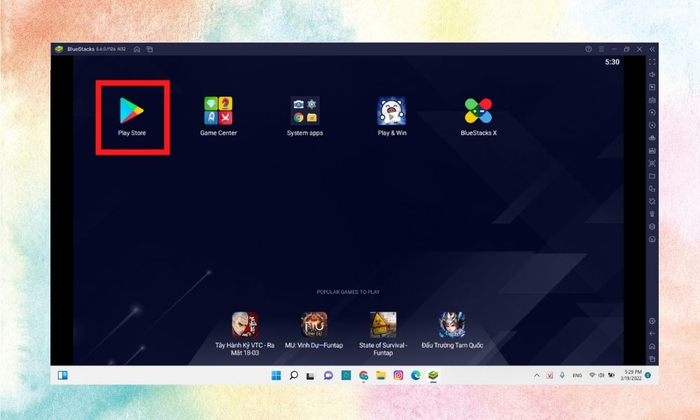Click the Android back arrow in sidebar
700x420 pixels.
652,333
